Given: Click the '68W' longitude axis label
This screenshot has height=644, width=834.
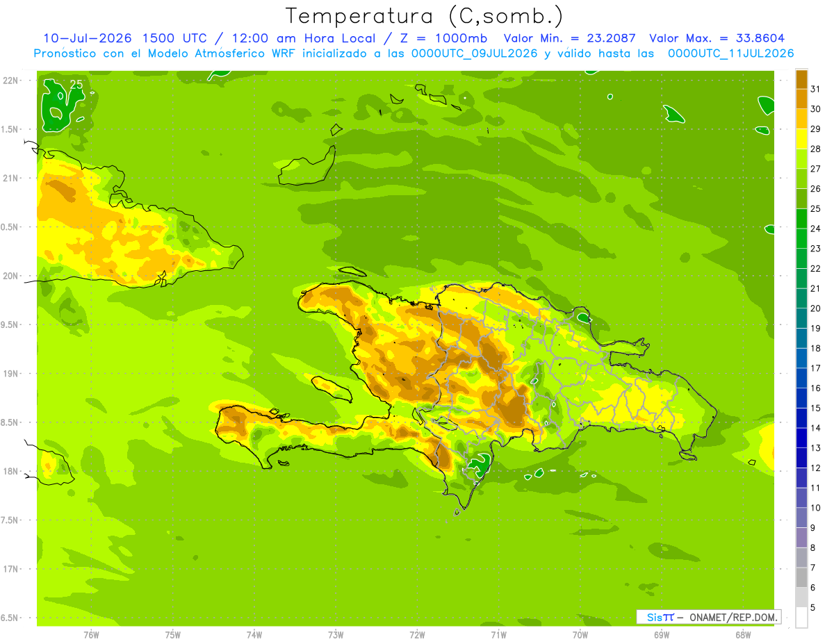Looking at the screenshot, I should pyautogui.click(x=743, y=634).
